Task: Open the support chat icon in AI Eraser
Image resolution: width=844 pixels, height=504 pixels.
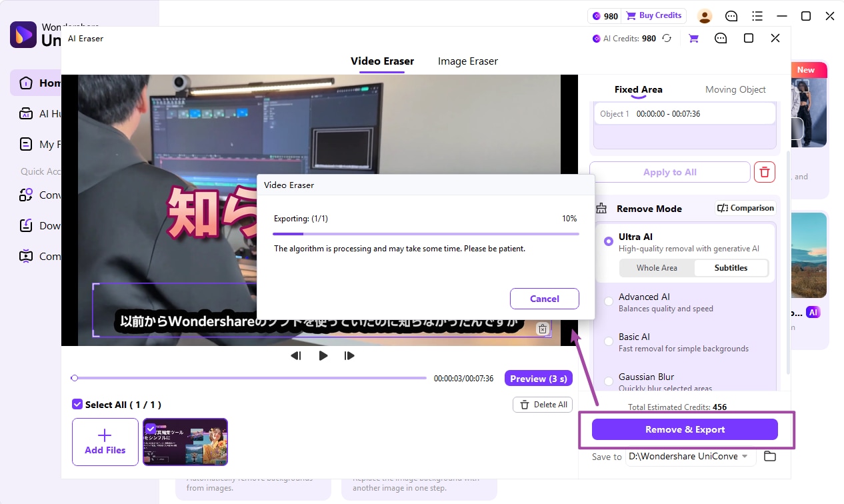Action: click(x=721, y=39)
